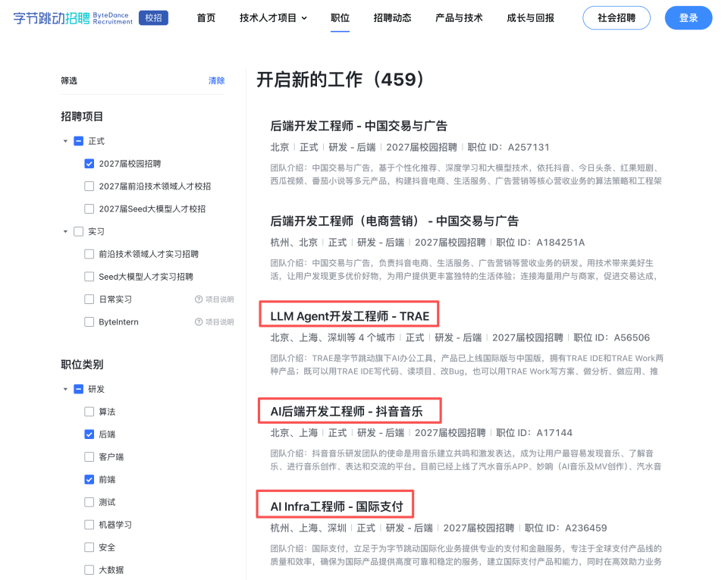
Task: Open job 后端开发工程师 - 中国交易与广告
Action: click(x=359, y=126)
